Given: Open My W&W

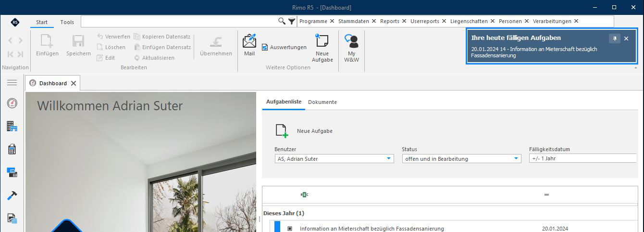Looking at the screenshot, I should (352, 48).
